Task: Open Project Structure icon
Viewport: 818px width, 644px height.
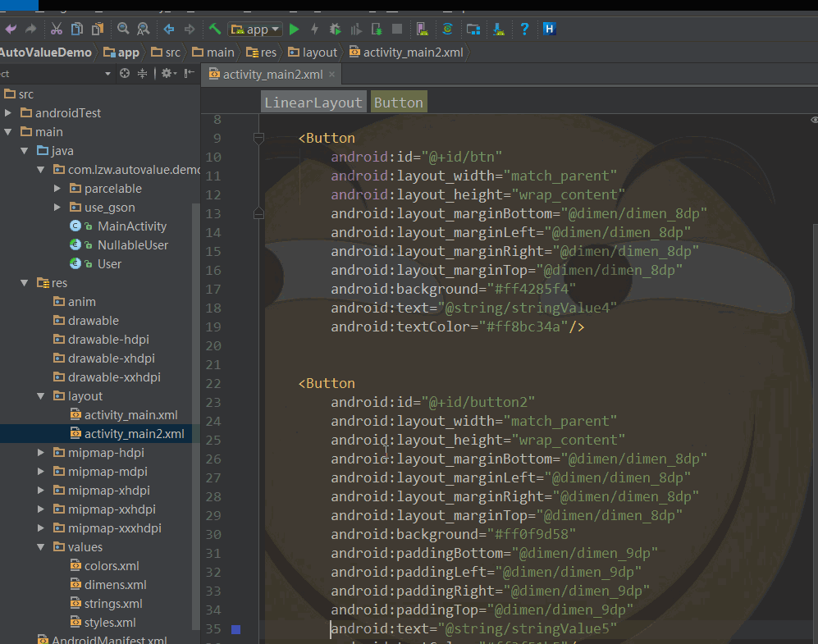Action: pyautogui.click(x=473, y=30)
